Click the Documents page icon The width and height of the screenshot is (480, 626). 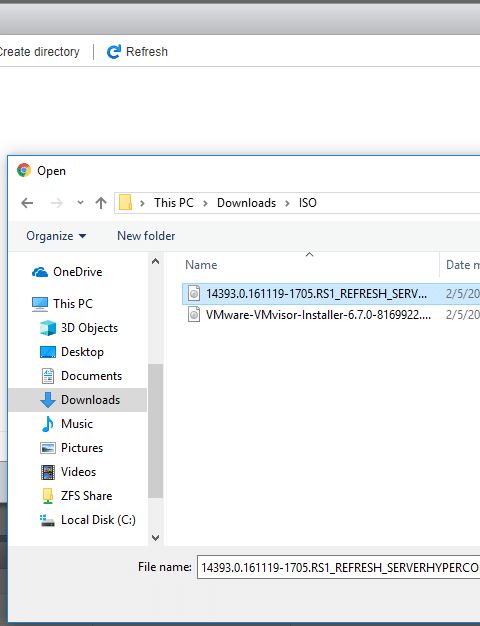coord(48,376)
